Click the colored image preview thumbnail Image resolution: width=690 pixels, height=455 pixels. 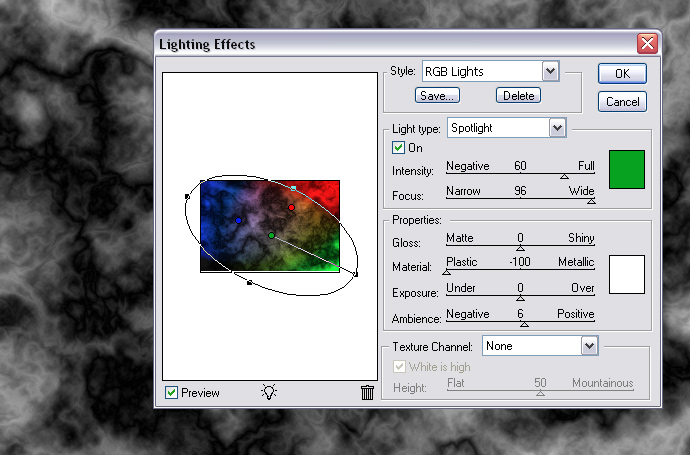pos(270,226)
